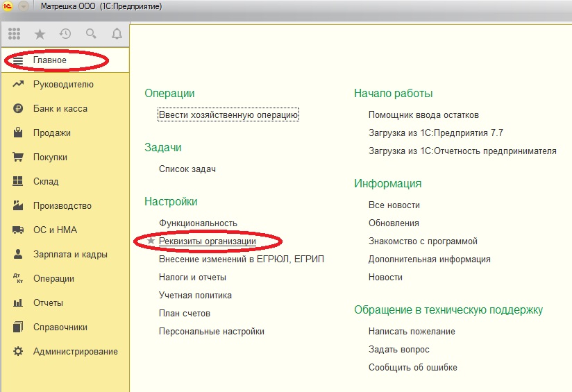Click the Администрирование gear icon
The width and height of the screenshot is (572, 392).
(x=19, y=352)
